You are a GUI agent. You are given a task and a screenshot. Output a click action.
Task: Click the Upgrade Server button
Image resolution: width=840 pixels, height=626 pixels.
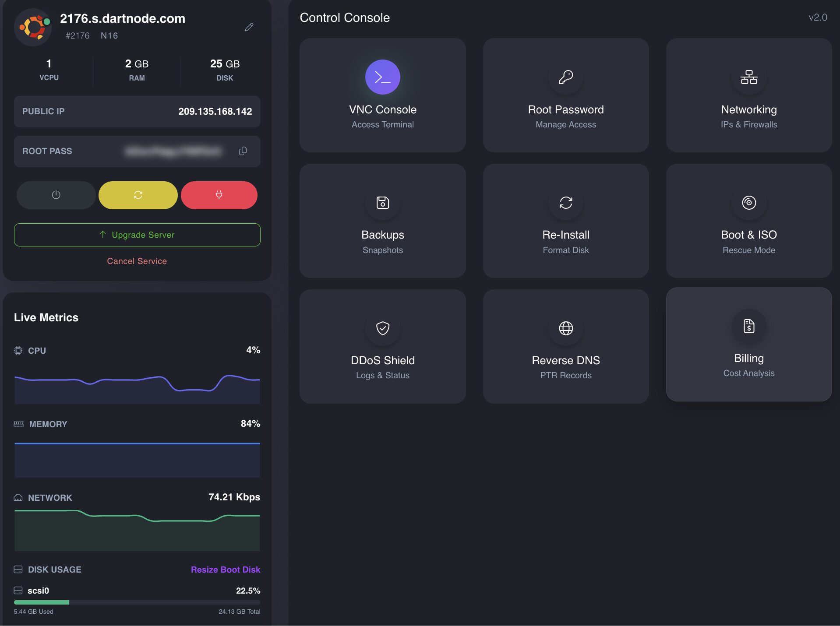click(x=137, y=235)
